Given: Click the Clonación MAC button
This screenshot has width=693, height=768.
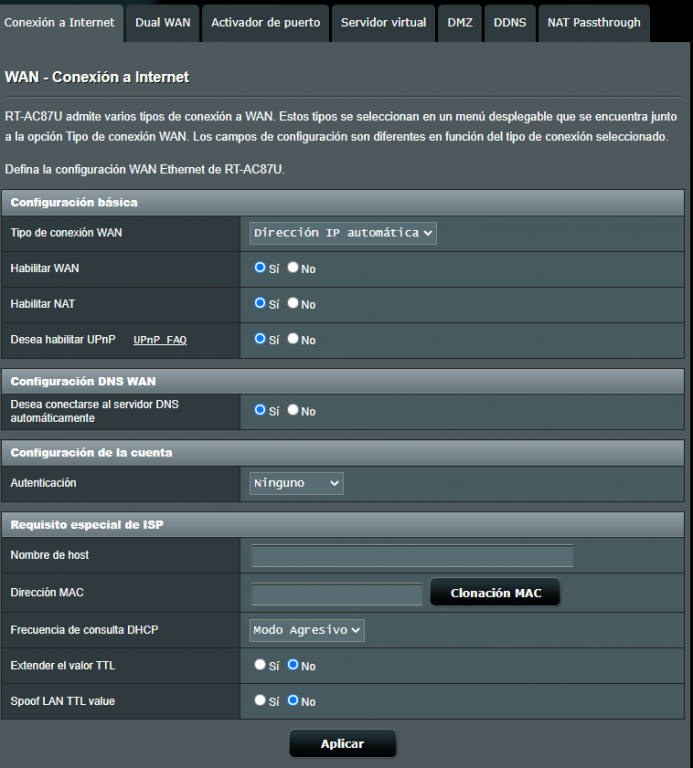Looking at the screenshot, I should (x=495, y=593).
